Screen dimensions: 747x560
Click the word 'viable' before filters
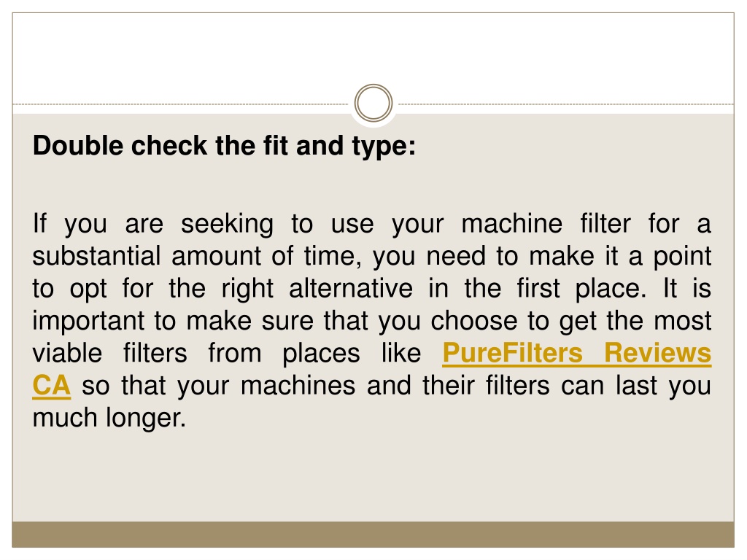67,354
